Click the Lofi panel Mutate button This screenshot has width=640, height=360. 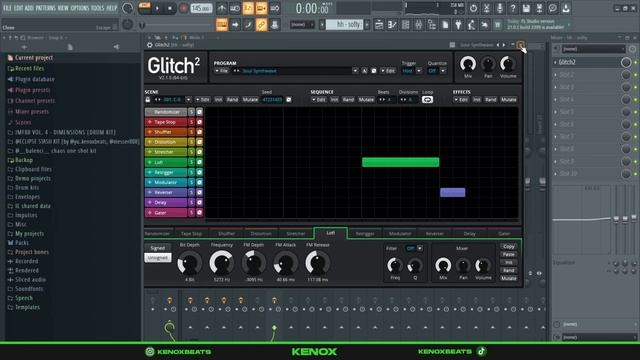point(509,278)
